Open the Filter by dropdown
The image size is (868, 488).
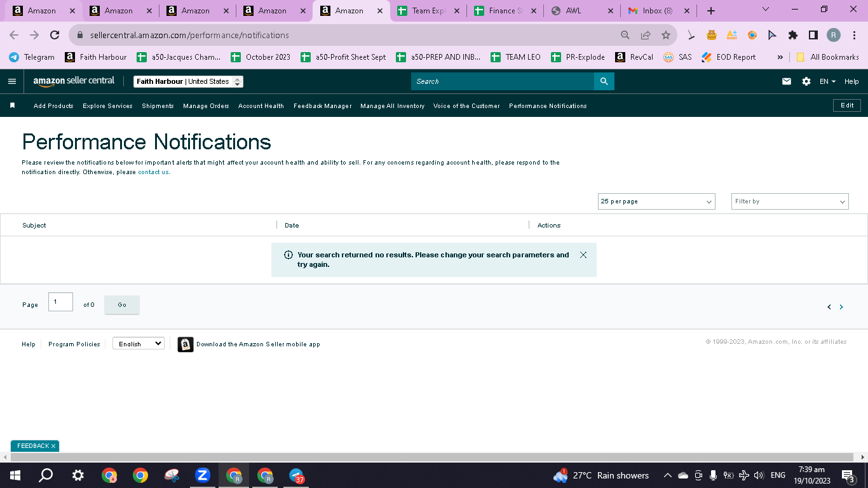790,201
